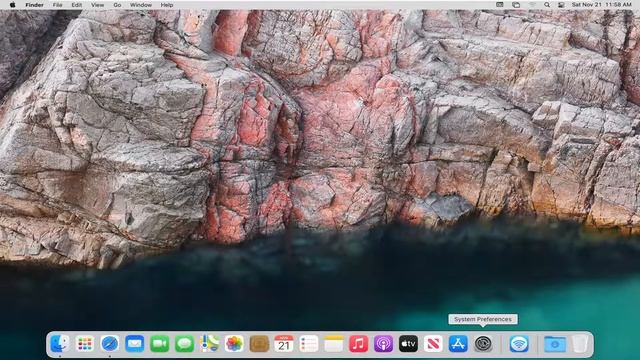
Task: Open Maps from the Dock
Action: point(209,344)
